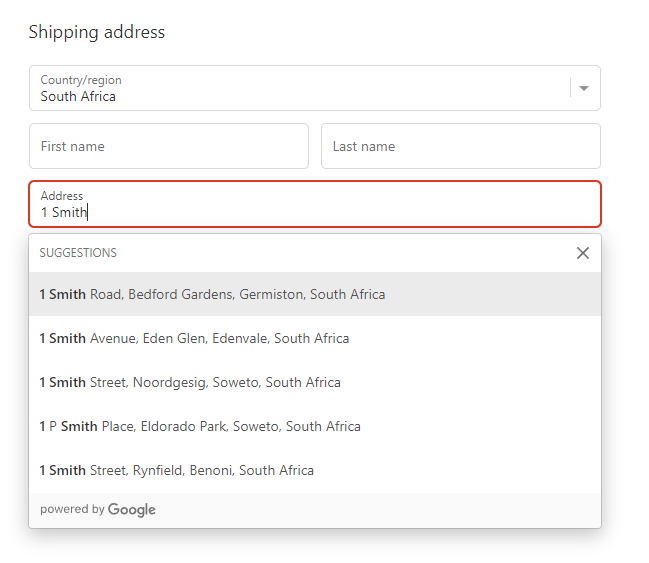Click the grey suggestions footer bar

[380, 510]
